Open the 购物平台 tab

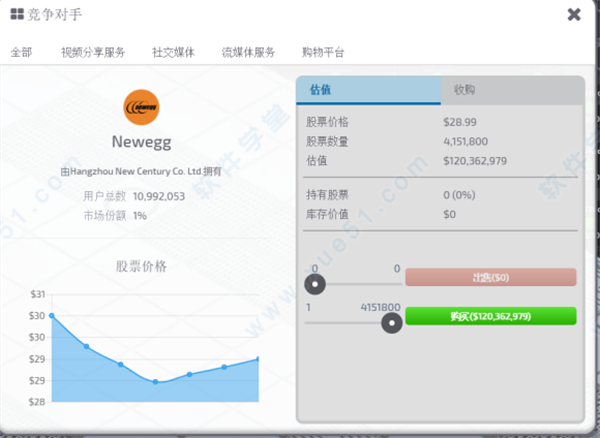coord(323,52)
